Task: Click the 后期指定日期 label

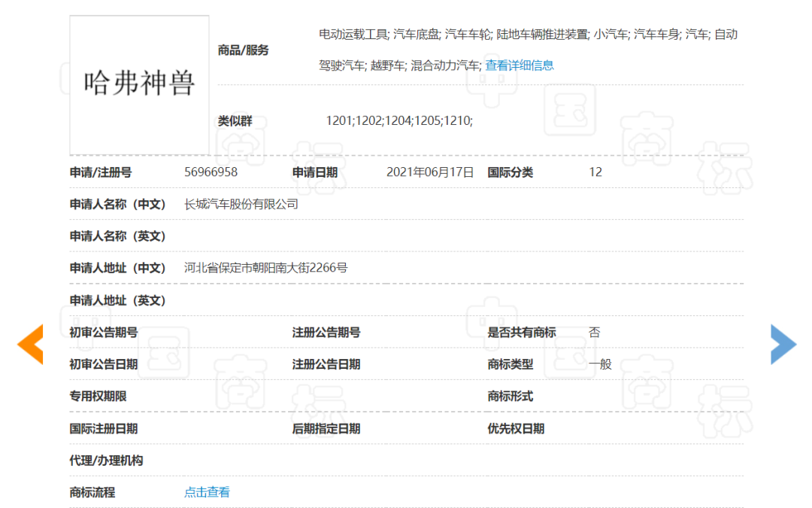Action: [x=326, y=429]
